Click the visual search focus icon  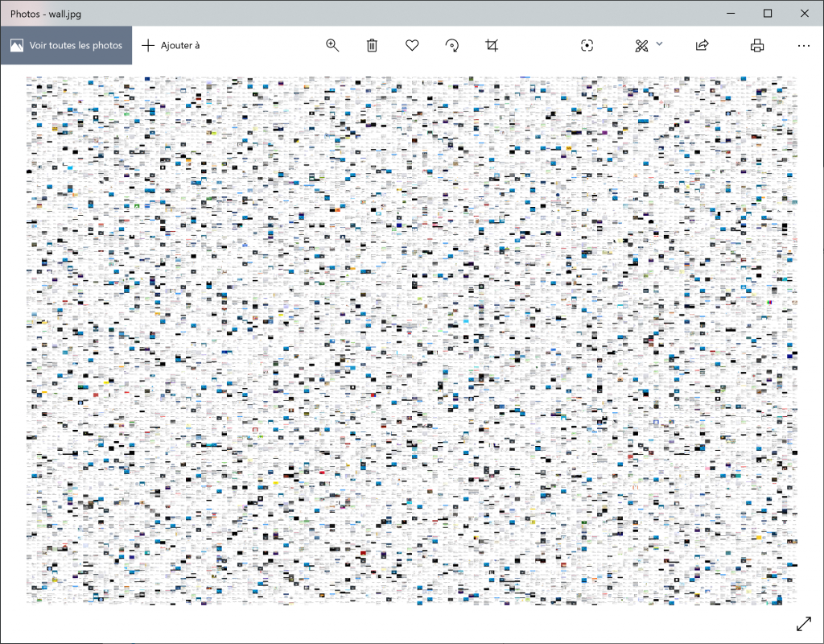click(587, 45)
